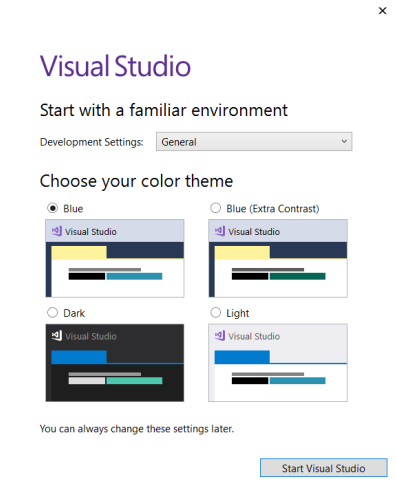Click the General combo box field
This screenshot has width=397, height=484.
(254, 142)
